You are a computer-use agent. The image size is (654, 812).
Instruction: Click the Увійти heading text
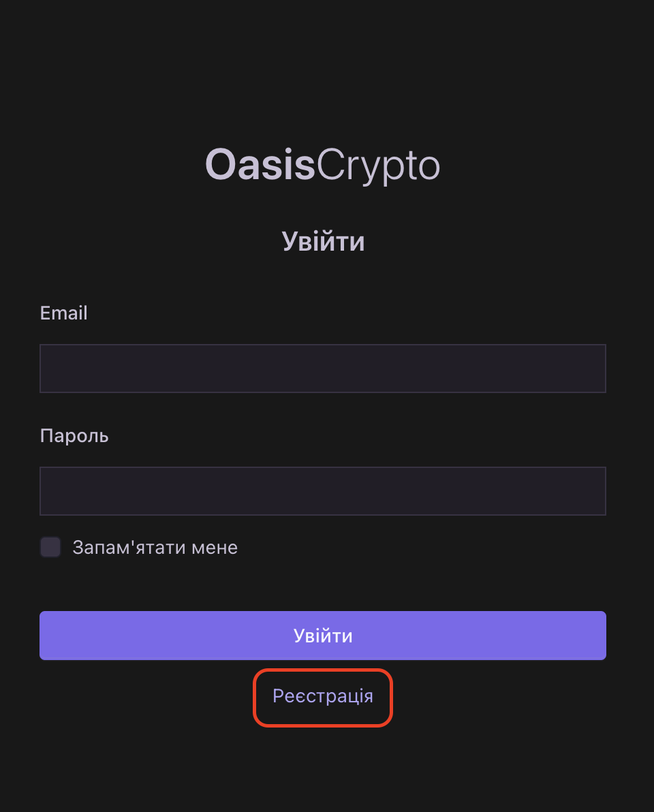323,242
